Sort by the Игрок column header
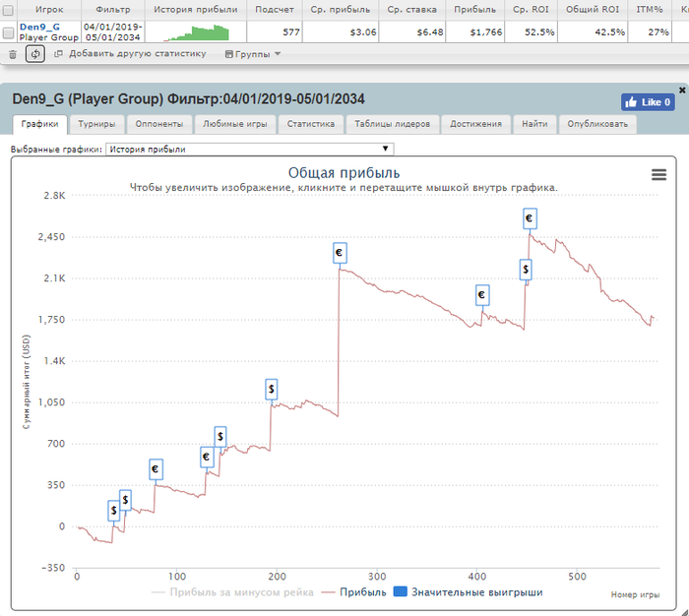 click(49, 10)
